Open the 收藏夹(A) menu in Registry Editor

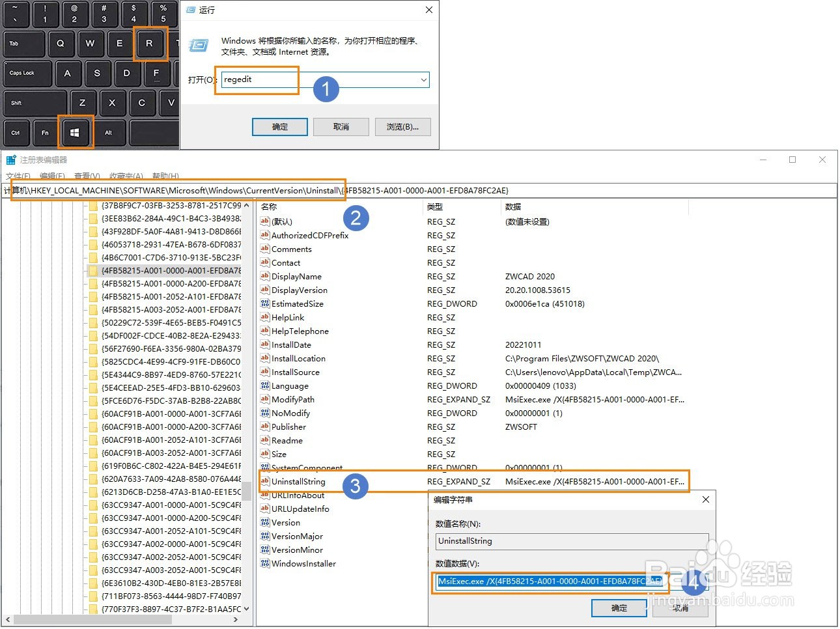126,176
